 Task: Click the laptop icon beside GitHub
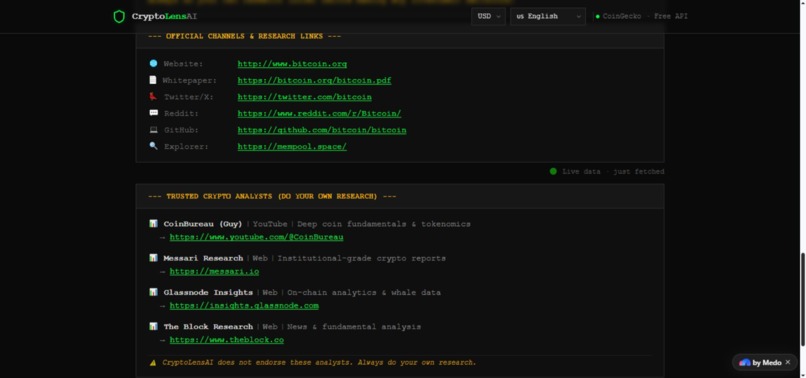coord(153,130)
